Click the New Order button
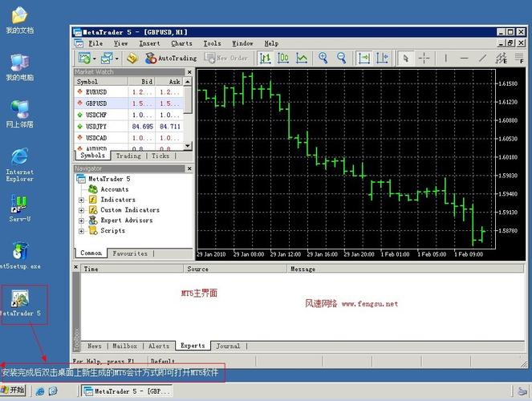The width and height of the screenshot is (532, 401). tap(226, 59)
